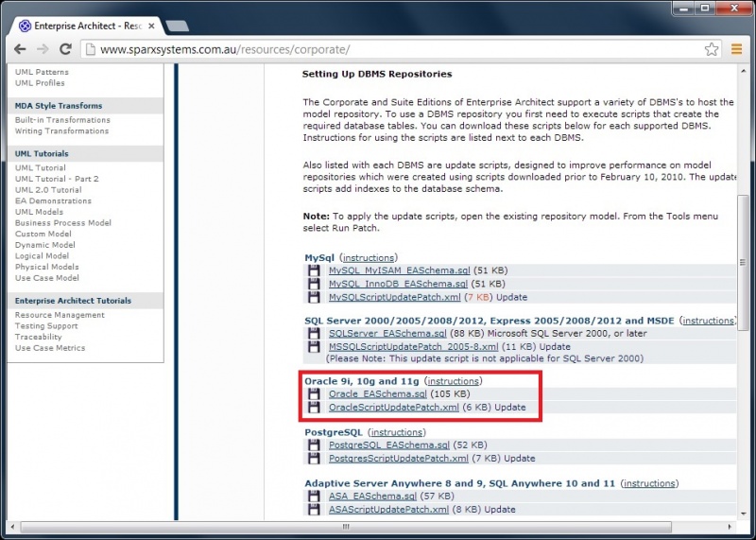Click the horizontal scrollbar right arrow

[730, 527]
